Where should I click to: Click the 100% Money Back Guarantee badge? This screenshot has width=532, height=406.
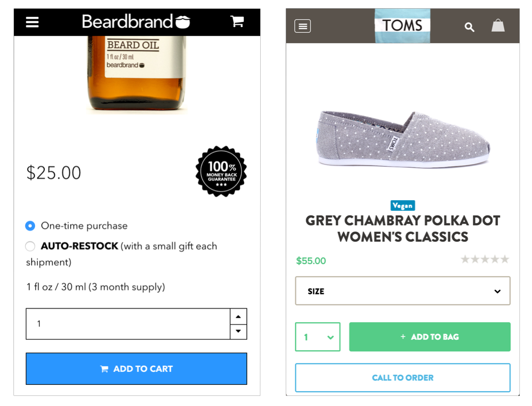pyautogui.click(x=221, y=172)
